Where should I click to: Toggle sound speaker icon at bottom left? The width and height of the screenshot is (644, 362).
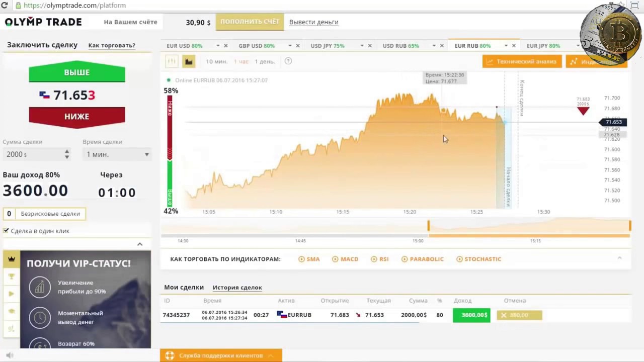tap(9, 355)
